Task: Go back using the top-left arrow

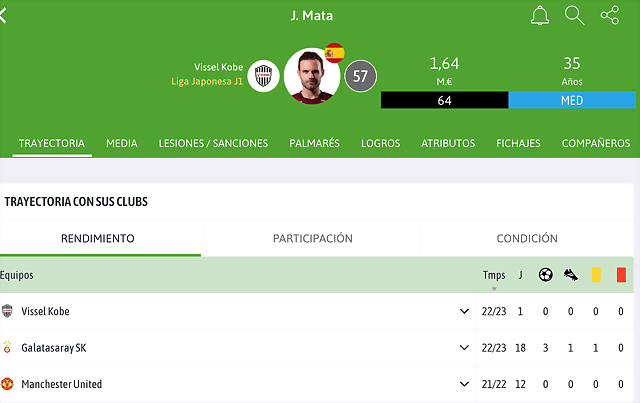Action: point(4,16)
